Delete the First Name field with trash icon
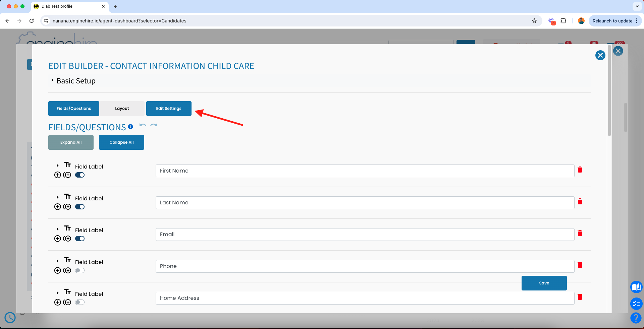The width and height of the screenshot is (644, 329). [580, 170]
